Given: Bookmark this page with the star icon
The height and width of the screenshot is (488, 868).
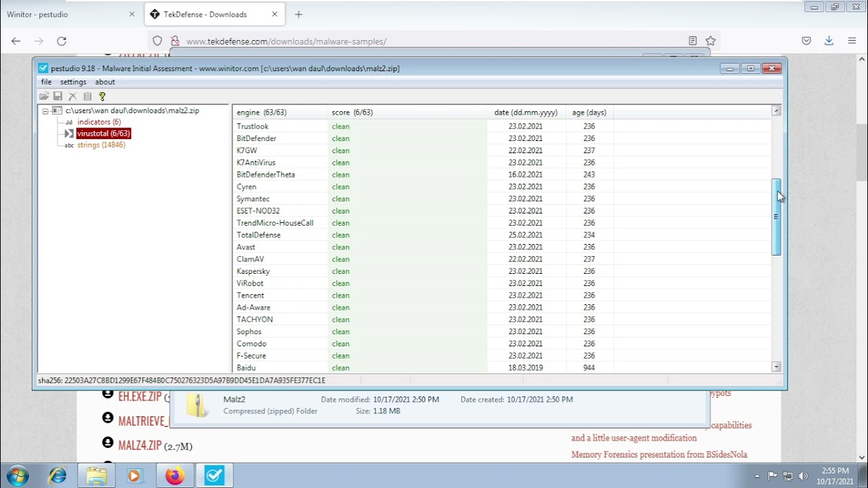Looking at the screenshot, I should (x=711, y=41).
